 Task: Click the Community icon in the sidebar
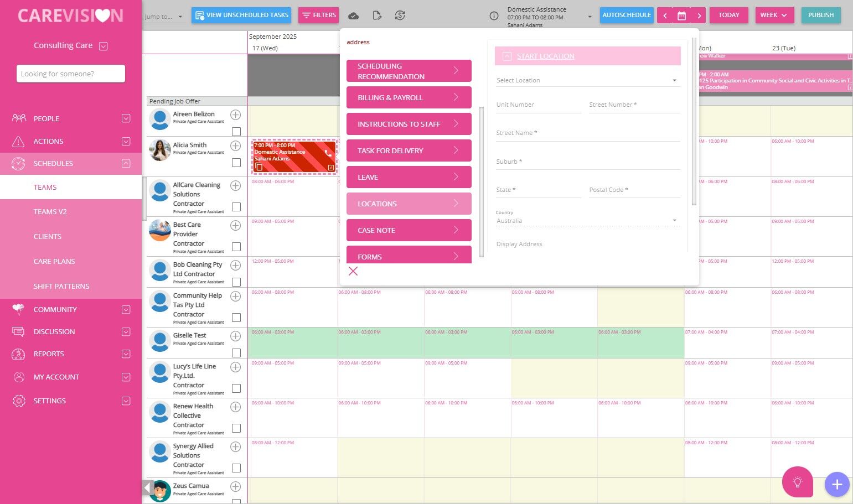pyautogui.click(x=19, y=310)
